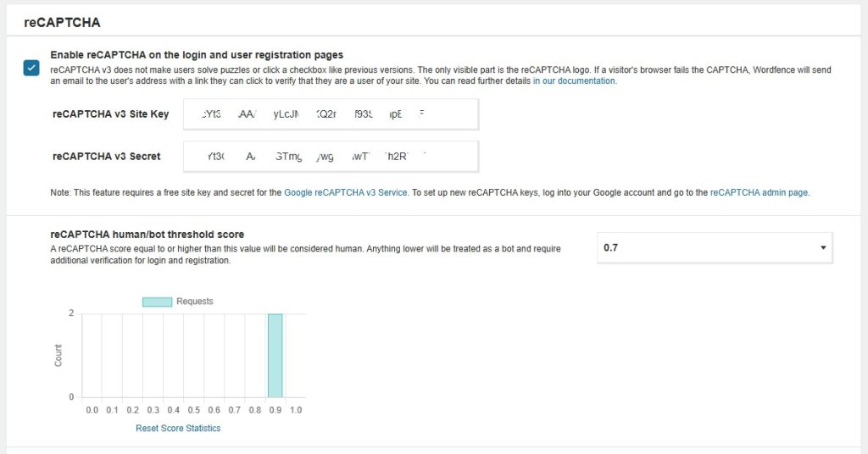Click the 'Enable reCAPTCHA on the login' label

pos(197,54)
